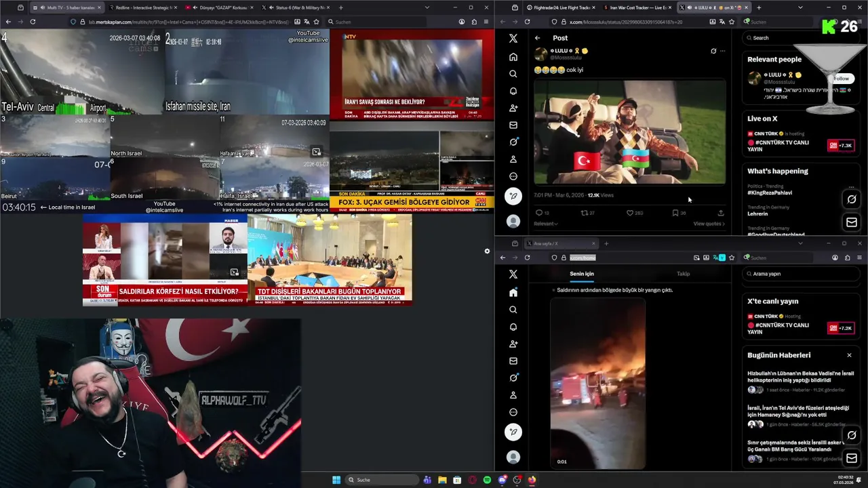This screenshot has height=488, width=868.
Task: List all tabs in bottom X window
Action: (800, 243)
